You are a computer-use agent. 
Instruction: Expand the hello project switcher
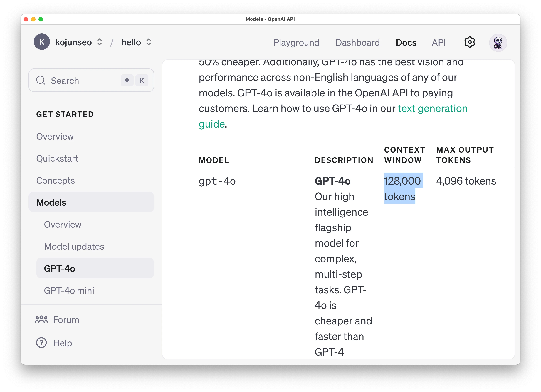pyautogui.click(x=149, y=42)
